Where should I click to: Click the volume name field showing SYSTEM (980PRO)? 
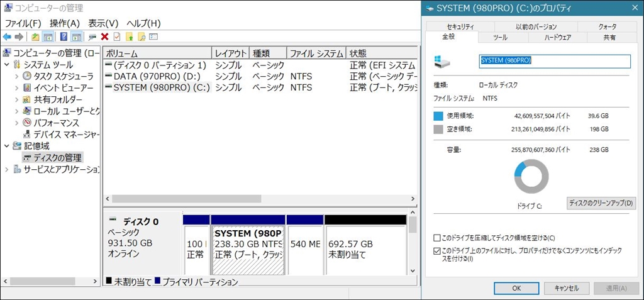click(x=555, y=61)
